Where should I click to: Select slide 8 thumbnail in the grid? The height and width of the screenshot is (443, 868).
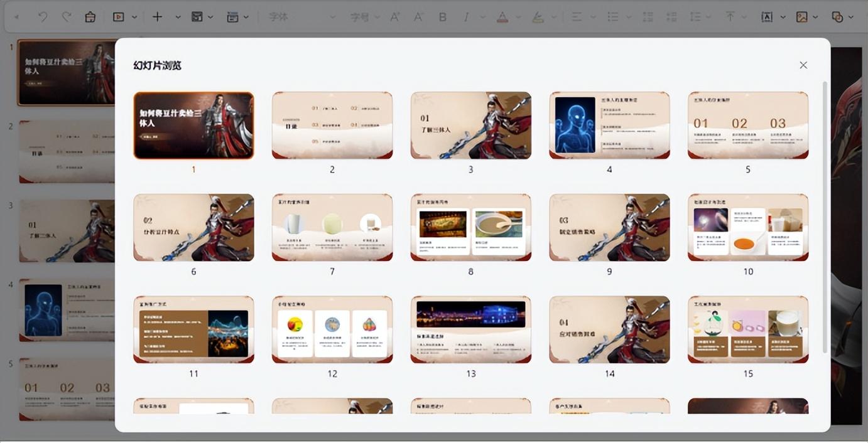click(x=470, y=227)
